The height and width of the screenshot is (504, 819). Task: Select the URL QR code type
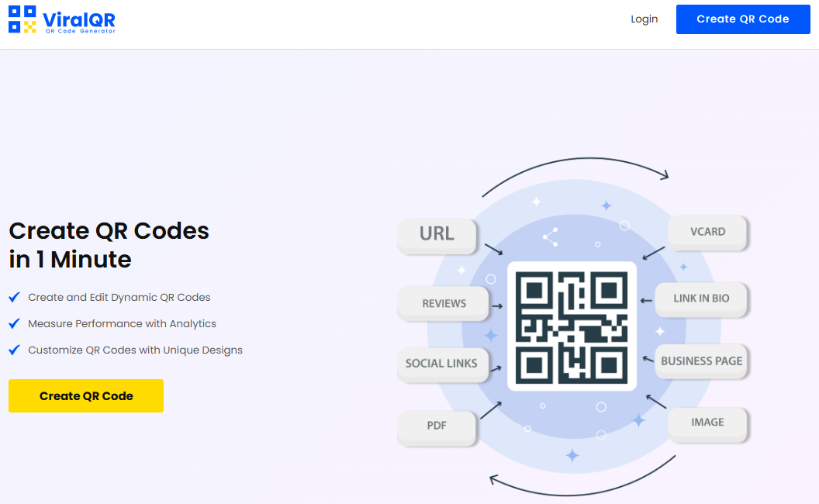coord(437,234)
